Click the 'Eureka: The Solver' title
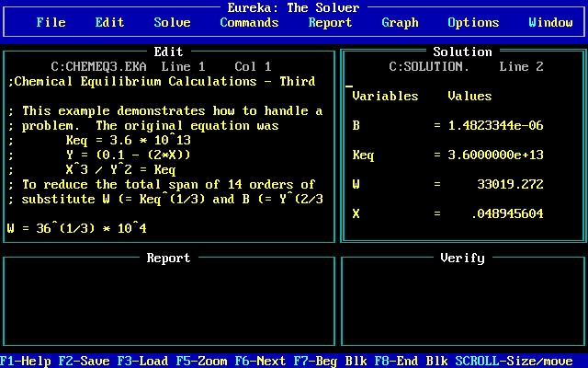588x368 pixels. (x=294, y=7)
